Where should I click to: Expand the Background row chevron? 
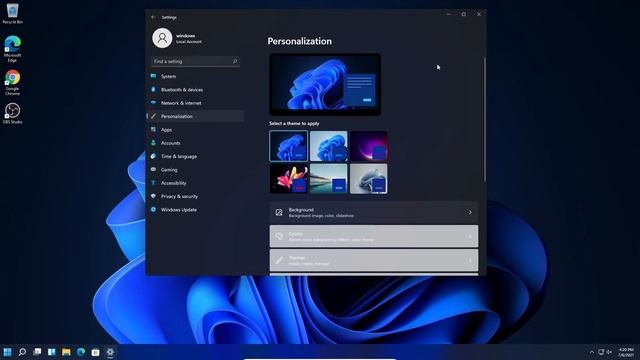click(470, 212)
